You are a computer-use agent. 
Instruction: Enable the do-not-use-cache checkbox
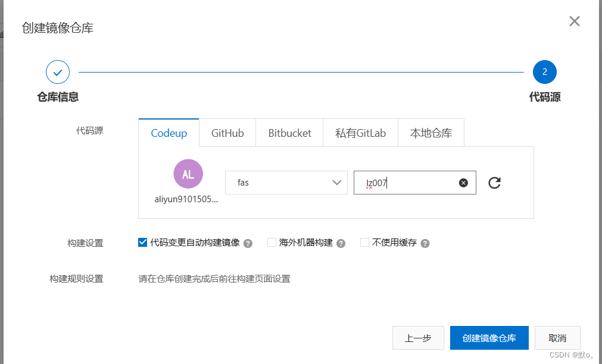pyautogui.click(x=365, y=243)
